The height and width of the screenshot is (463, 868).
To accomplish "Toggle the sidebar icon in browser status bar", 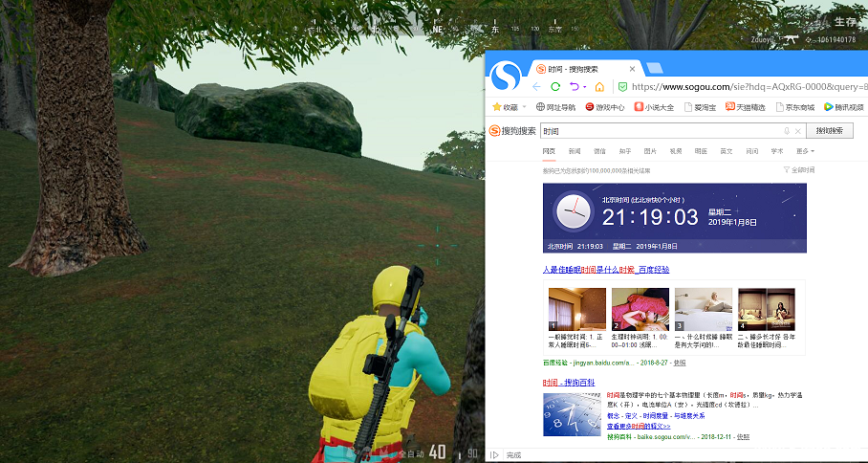I will tap(494, 455).
